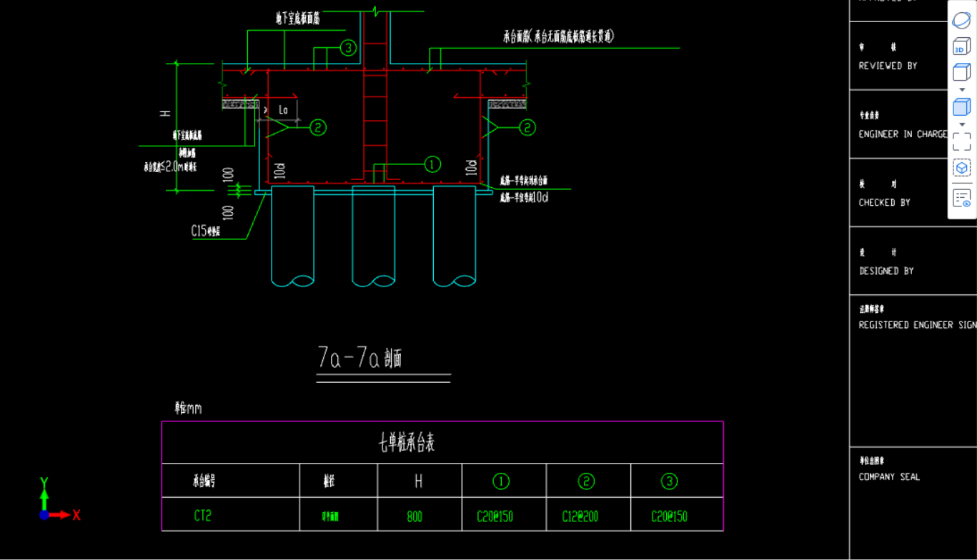Click the ENGINEER IN CHARGE text
Image resolution: width=977 pixels, height=560 pixels.
coord(903,134)
